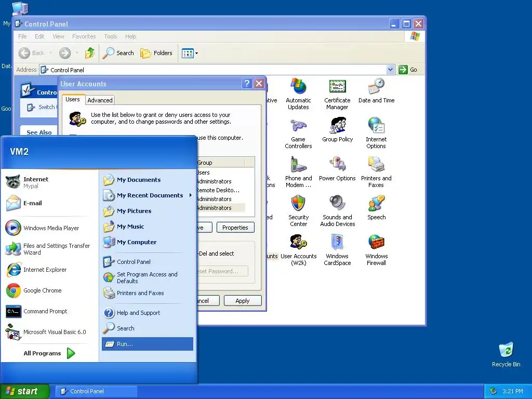Open My Music from Start menu

[x=148, y=227]
